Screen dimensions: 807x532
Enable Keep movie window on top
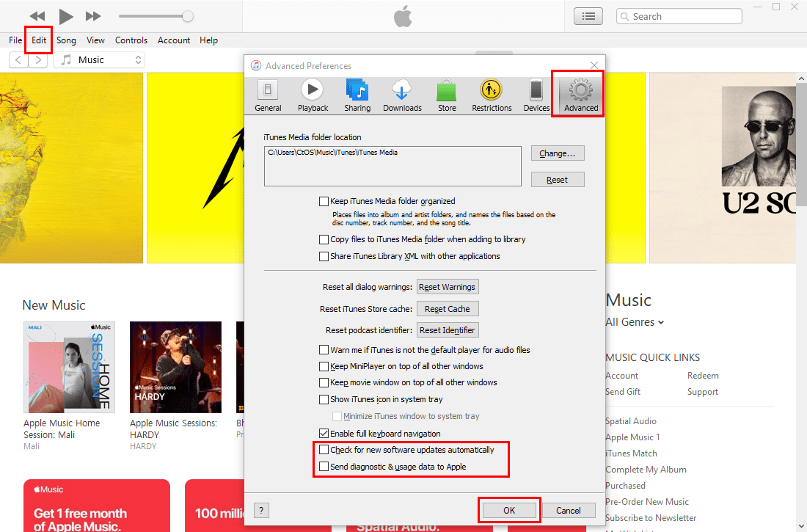coord(324,382)
